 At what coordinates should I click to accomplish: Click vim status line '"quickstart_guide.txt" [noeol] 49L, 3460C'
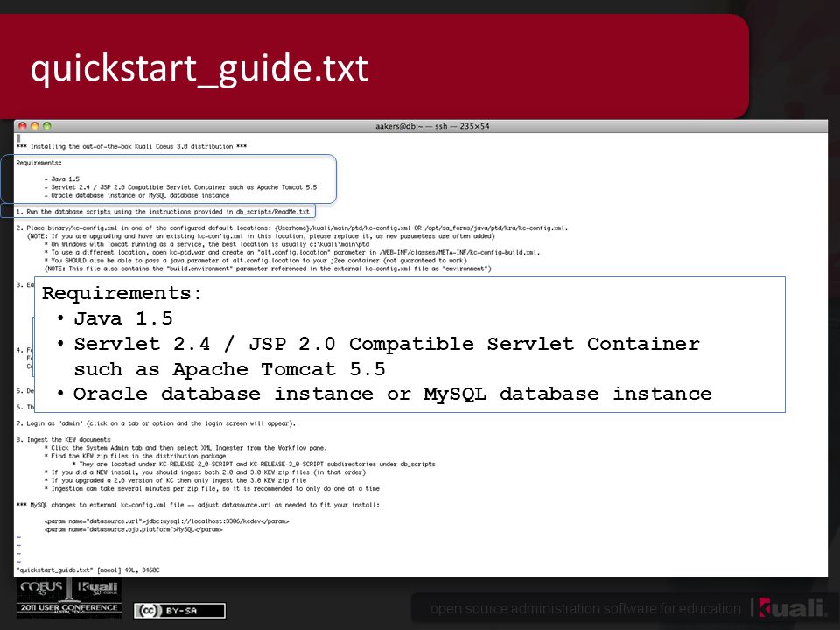tap(87, 570)
